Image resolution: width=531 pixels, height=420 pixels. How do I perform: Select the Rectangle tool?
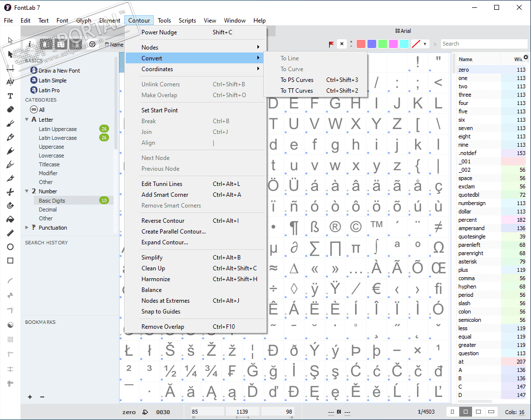click(x=10, y=261)
